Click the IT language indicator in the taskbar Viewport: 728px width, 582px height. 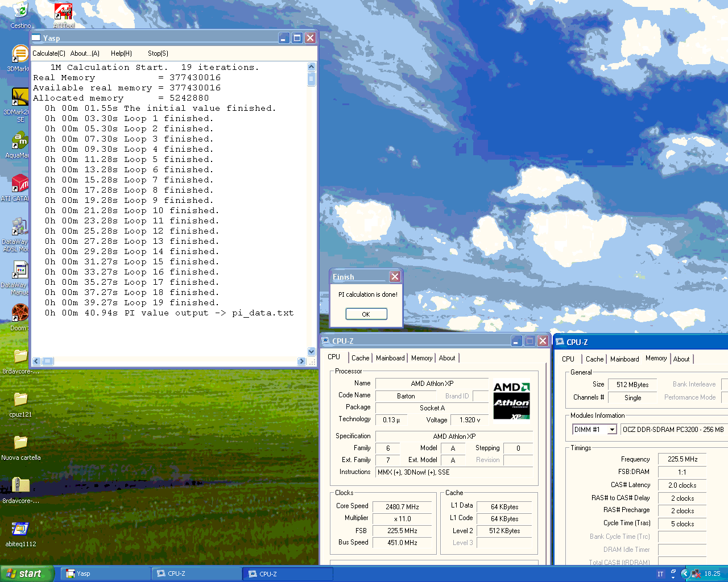click(660, 574)
